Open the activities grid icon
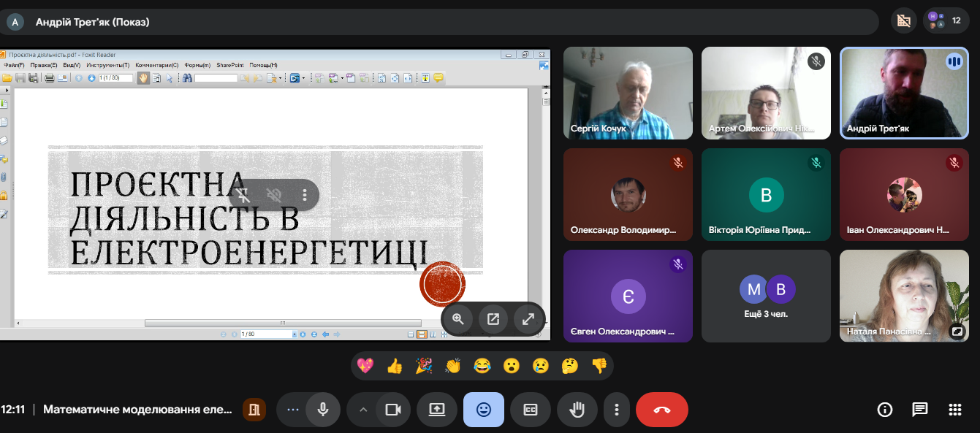Image resolution: width=980 pixels, height=433 pixels. pyautogui.click(x=954, y=410)
